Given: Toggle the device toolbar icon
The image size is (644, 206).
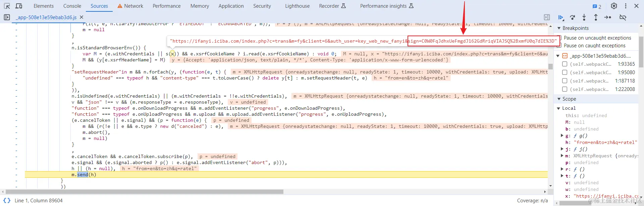Looking at the screenshot, I should point(19,6).
